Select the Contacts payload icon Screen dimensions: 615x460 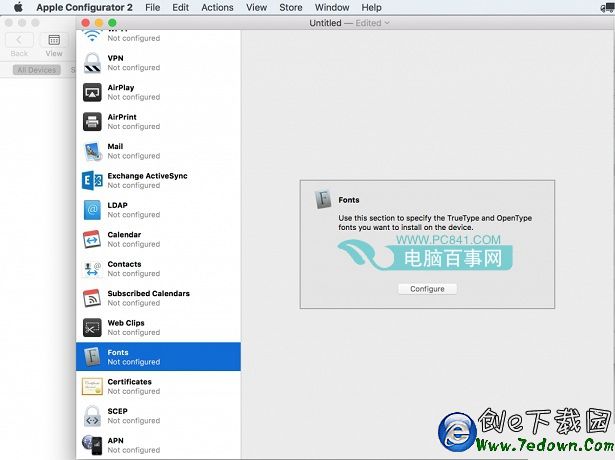click(92, 269)
